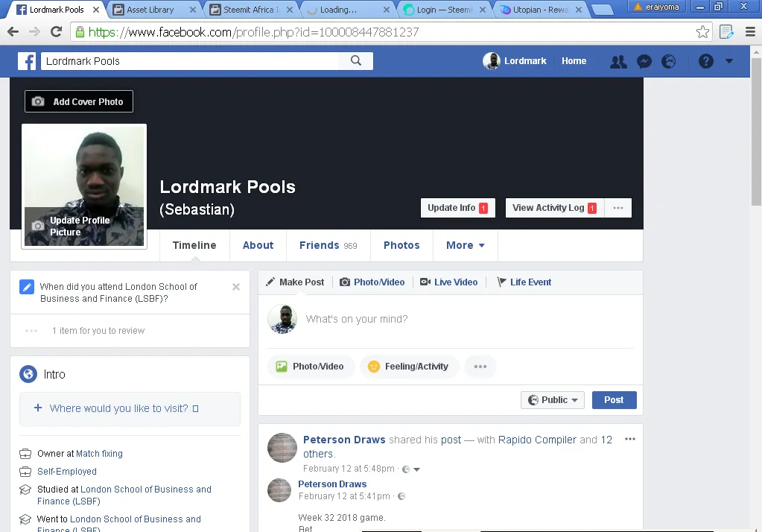Switch to the About tab
This screenshot has width=762, height=532.
(258, 245)
